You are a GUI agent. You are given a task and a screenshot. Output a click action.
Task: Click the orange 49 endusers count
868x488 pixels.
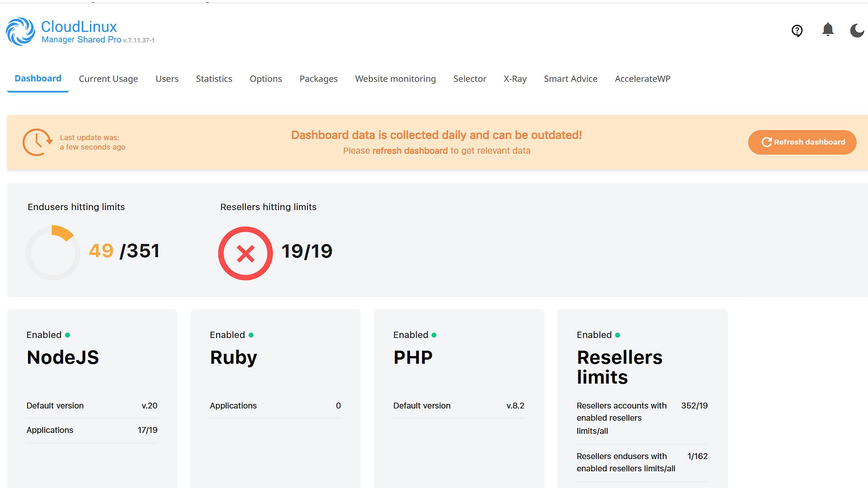tap(101, 251)
